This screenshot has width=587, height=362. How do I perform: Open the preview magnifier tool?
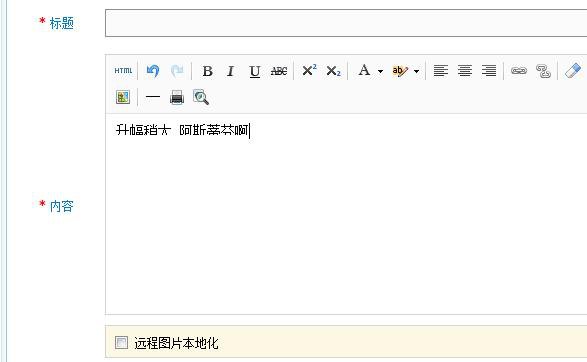201,97
